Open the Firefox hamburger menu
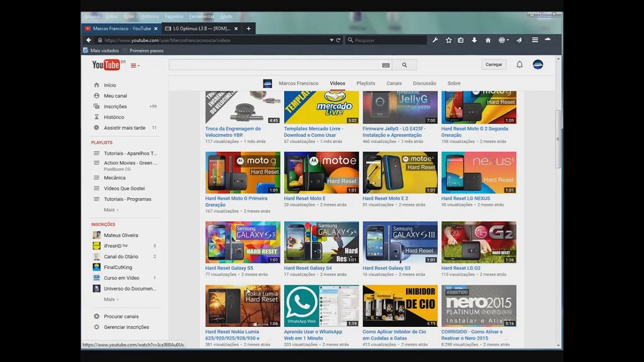 pos(535,40)
